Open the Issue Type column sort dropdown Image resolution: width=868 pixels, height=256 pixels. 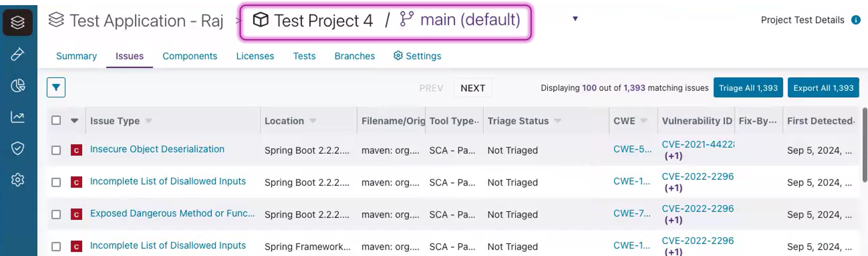149,121
